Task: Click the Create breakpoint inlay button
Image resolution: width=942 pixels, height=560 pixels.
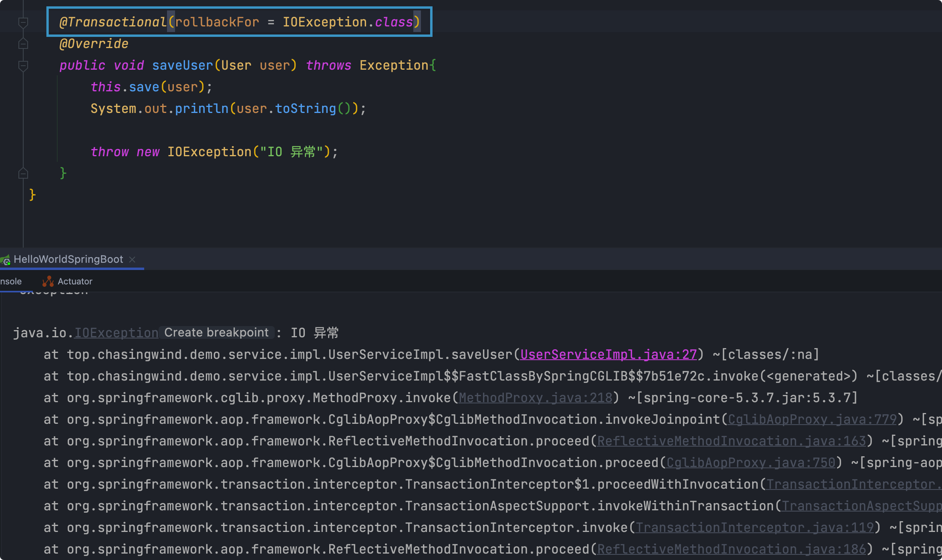Action: (216, 332)
